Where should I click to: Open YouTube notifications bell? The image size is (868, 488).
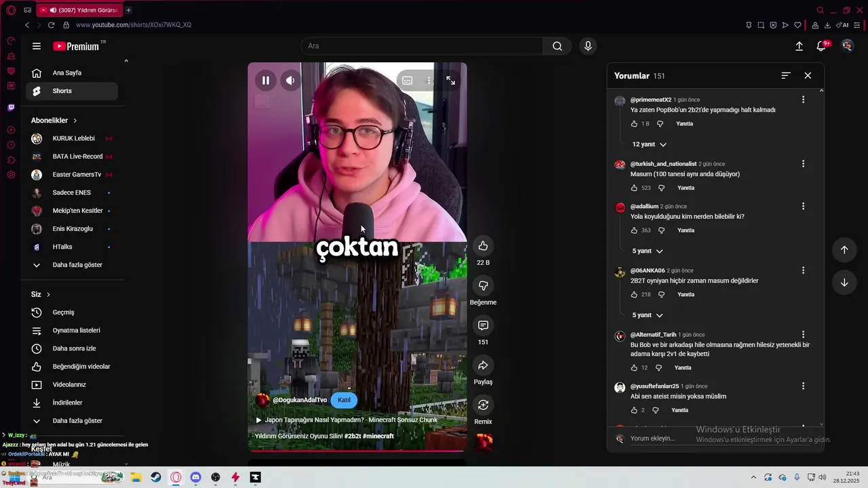tap(821, 46)
